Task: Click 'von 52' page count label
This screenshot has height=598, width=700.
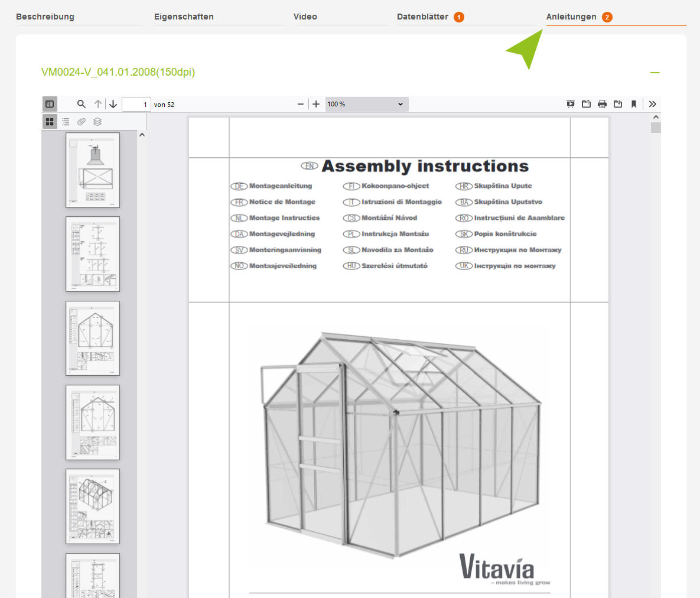Action: pos(164,105)
